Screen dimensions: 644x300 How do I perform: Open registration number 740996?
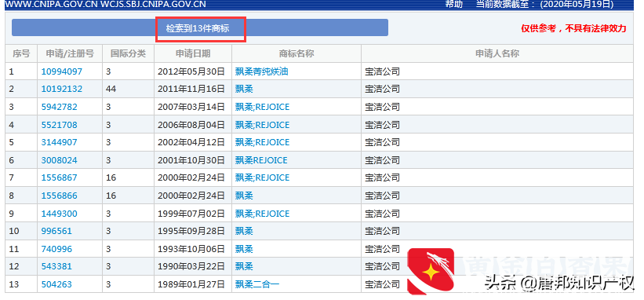(56, 249)
